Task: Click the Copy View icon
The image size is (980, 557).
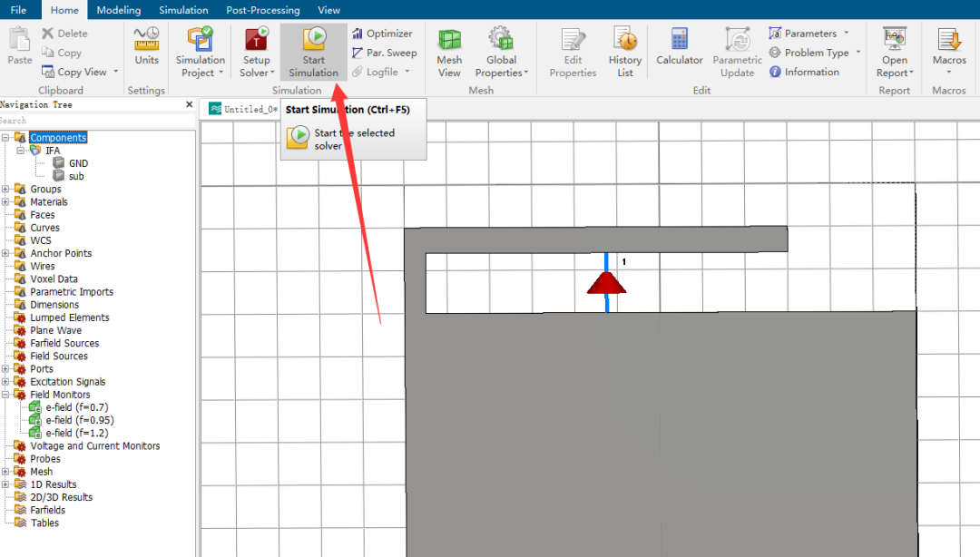Action: point(48,72)
